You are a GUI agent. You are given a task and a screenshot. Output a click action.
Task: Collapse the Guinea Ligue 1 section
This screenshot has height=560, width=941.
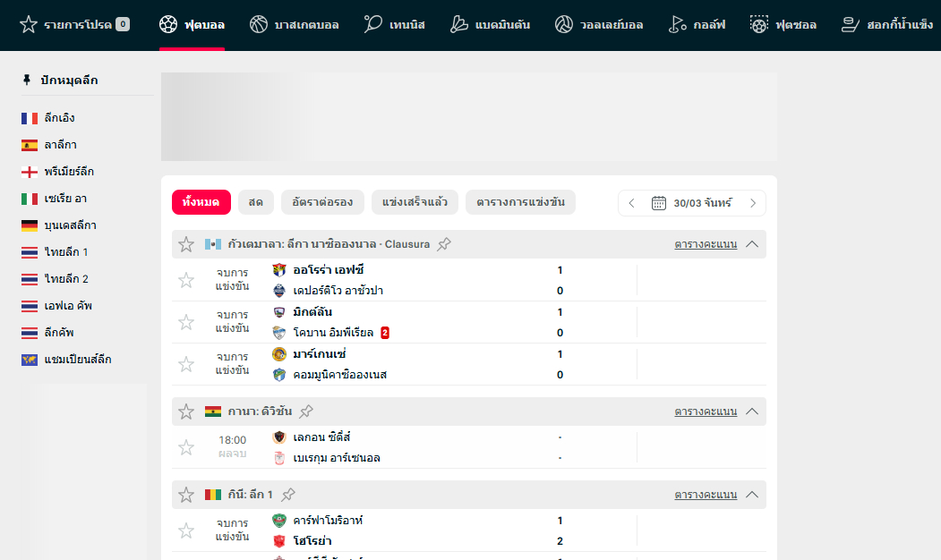point(752,495)
